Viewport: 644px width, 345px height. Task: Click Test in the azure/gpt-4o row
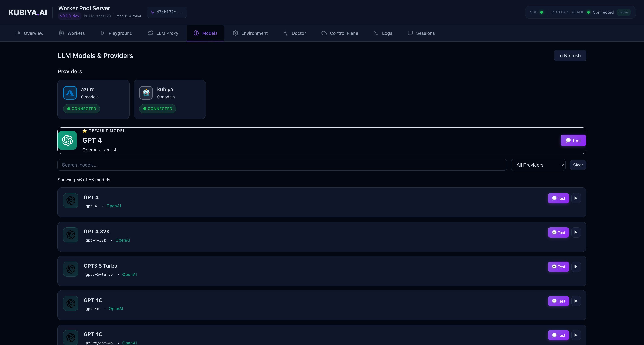[558, 335]
